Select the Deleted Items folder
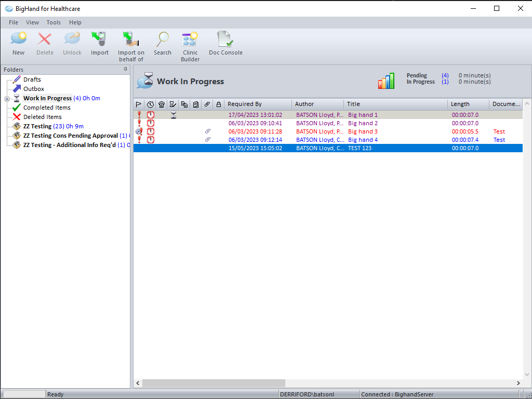 [43, 117]
